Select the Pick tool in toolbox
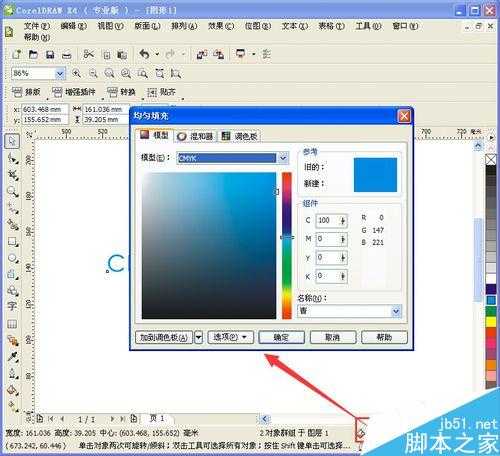The height and width of the screenshot is (456, 500). 12,141
